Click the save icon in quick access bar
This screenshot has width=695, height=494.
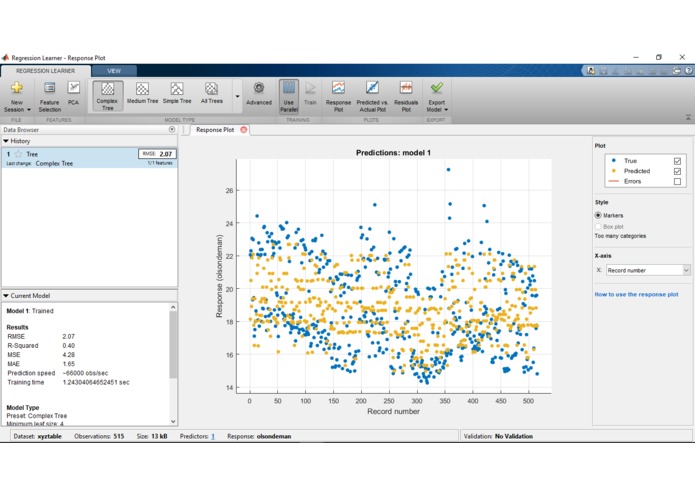point(603,70)
